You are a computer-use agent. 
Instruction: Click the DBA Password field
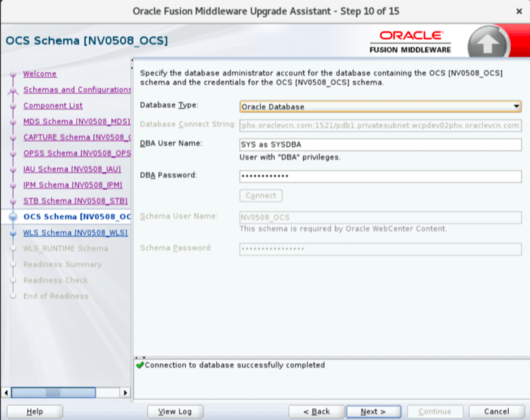(x=380, y=176)
